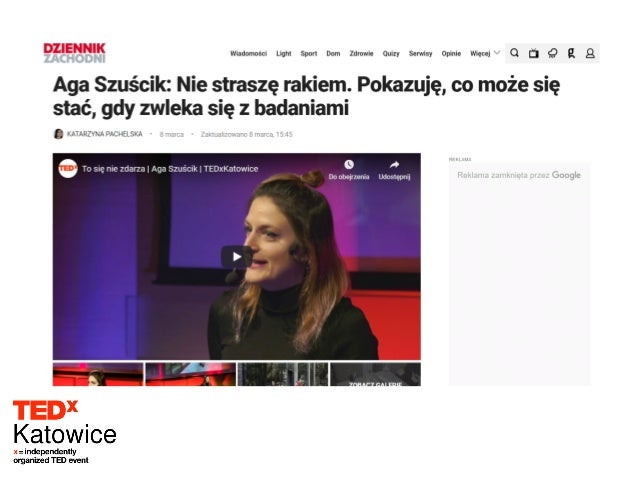Click the video title To się nie zdarza

pos(170,168)
